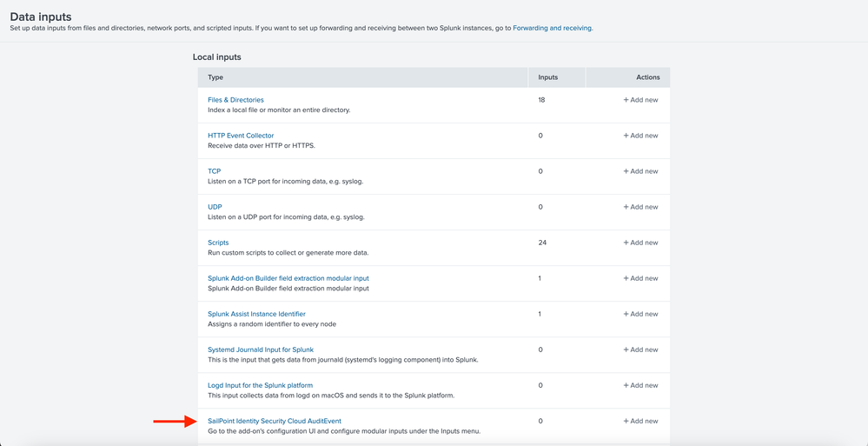Add new Systemd Journald input

(640, 349)
